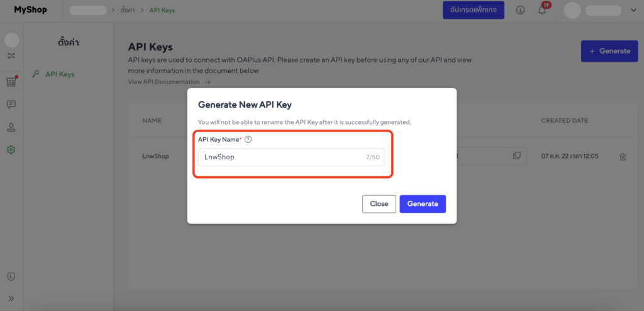Viewport: 644px width, 311px height.
Task: Select API Keys in settings menu
Action: (x=60, y=74)
